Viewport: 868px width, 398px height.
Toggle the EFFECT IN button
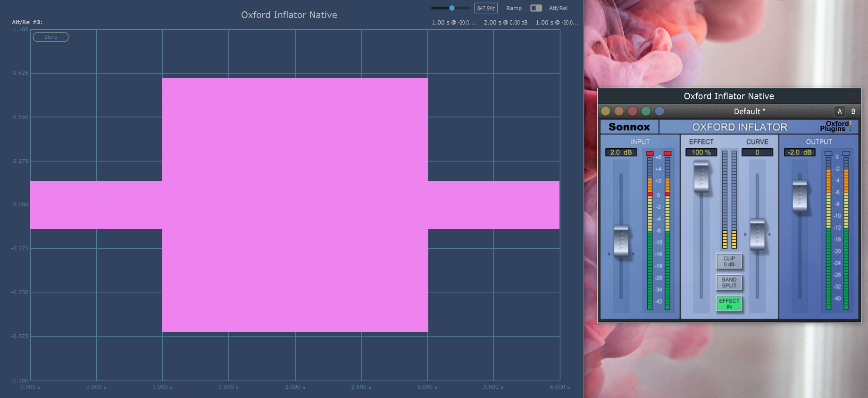[x=729, y=304]
